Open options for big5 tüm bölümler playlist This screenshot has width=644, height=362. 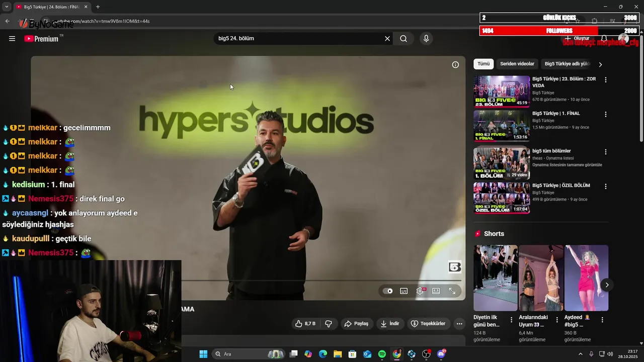[x=605, y=152]
